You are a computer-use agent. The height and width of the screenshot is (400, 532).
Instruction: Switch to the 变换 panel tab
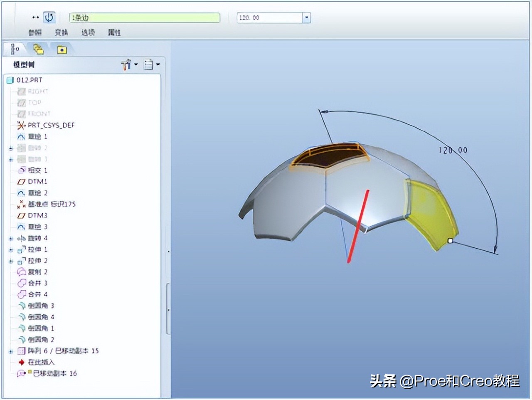[x=61, y=33]
